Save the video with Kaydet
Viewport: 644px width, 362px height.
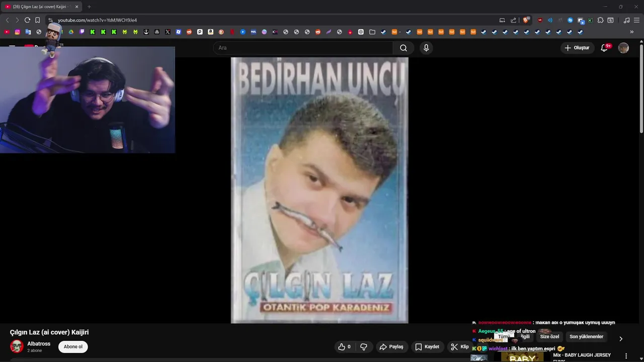click(427, 347)
